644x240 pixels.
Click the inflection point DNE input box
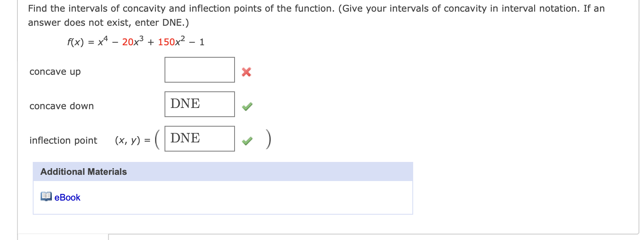pos(199,138)
